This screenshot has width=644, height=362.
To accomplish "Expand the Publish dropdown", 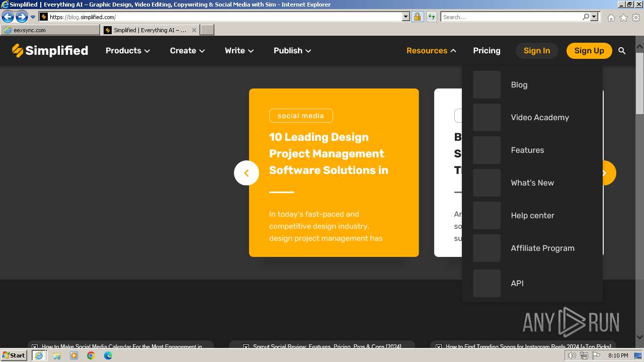I will pyautogui.click(x=292, y=50).
